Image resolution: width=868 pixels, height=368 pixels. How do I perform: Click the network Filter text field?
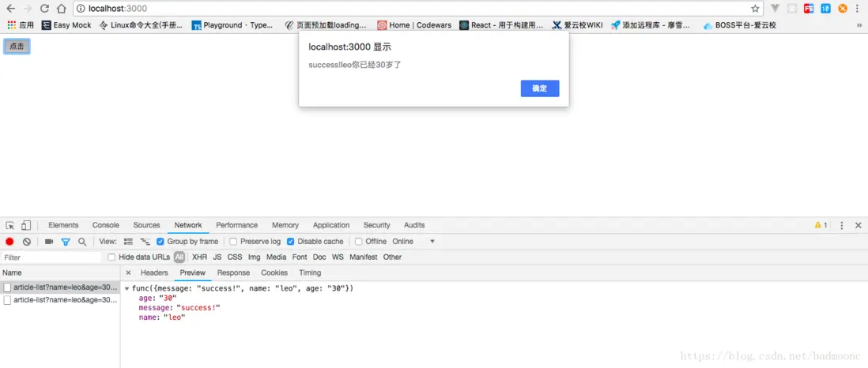tap(52, 257)
